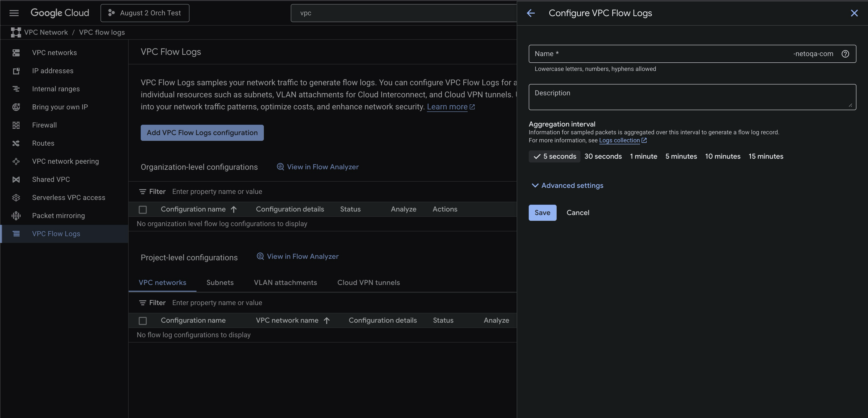Open the Logs collection link
Screen dimensions: 868x418
pos(619,141)
